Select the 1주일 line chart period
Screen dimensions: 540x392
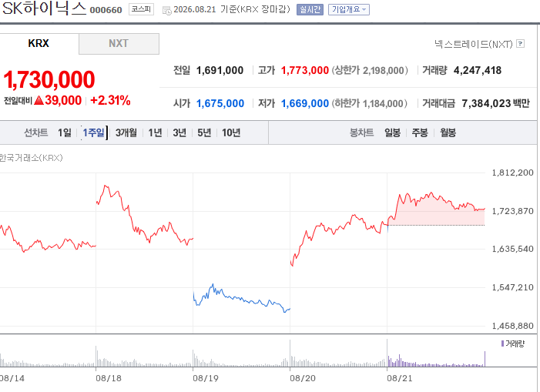94,132
